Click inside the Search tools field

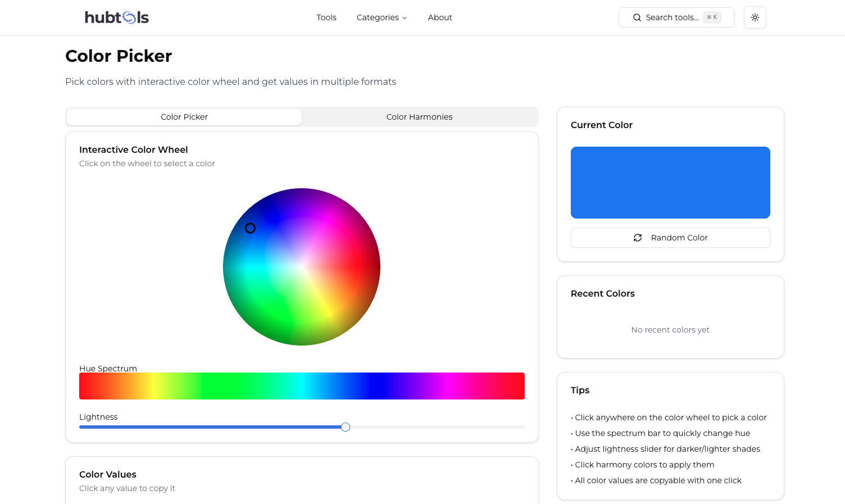pyautogui.click(x=671, y=17)
